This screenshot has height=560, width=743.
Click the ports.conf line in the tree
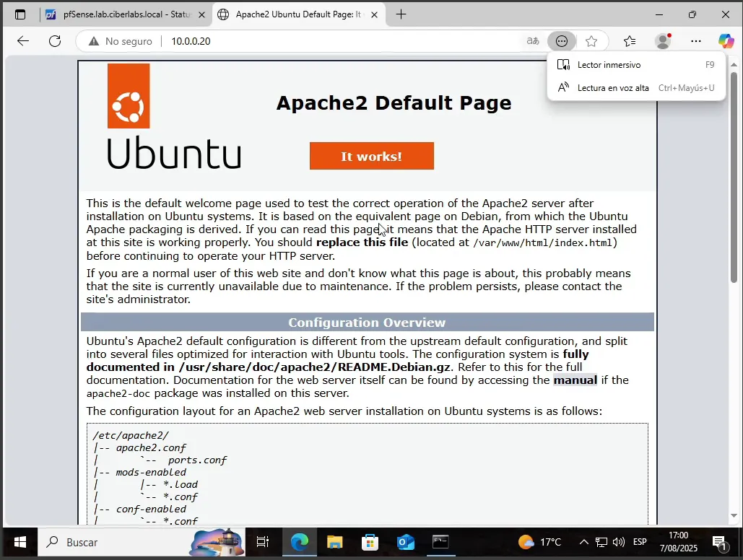[197, 460]
